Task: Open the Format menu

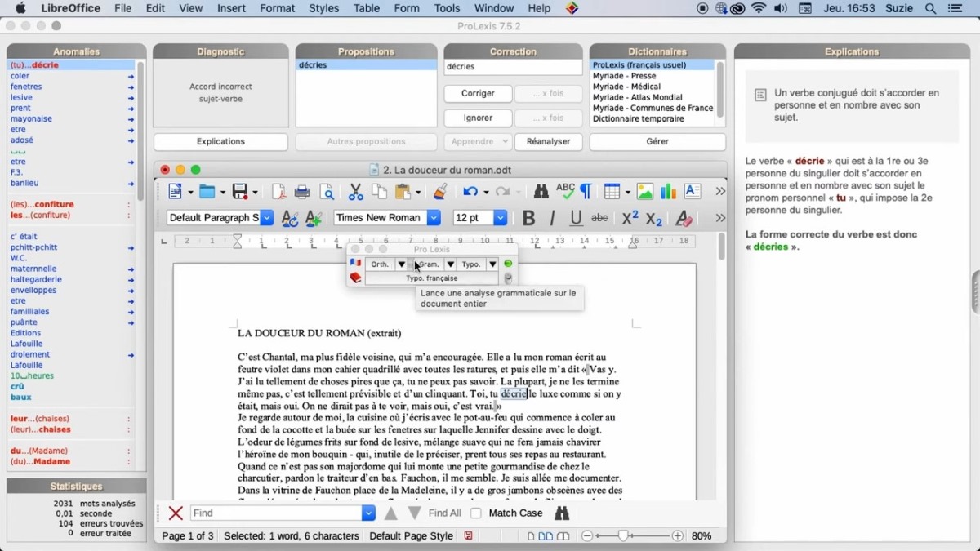Action: click(278, 8)
